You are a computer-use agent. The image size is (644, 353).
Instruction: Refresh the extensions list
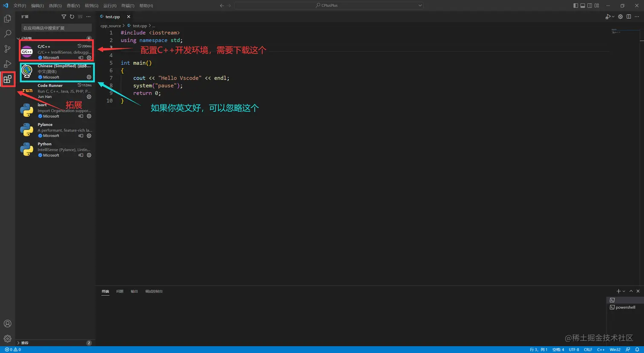click(72, 17)
